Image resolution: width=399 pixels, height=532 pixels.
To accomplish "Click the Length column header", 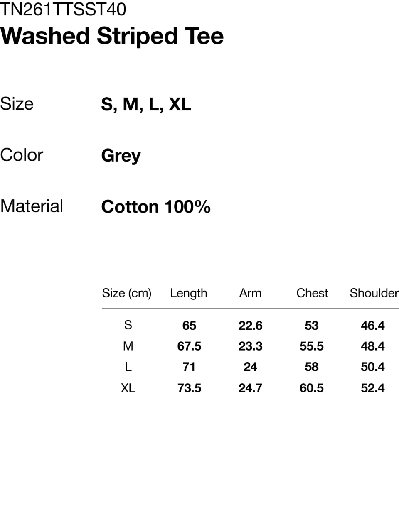I will [x=188, y=293].
